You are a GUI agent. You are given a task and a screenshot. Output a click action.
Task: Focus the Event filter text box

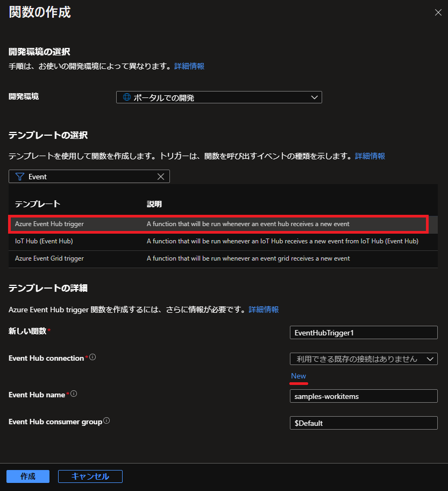pos(89,177)
